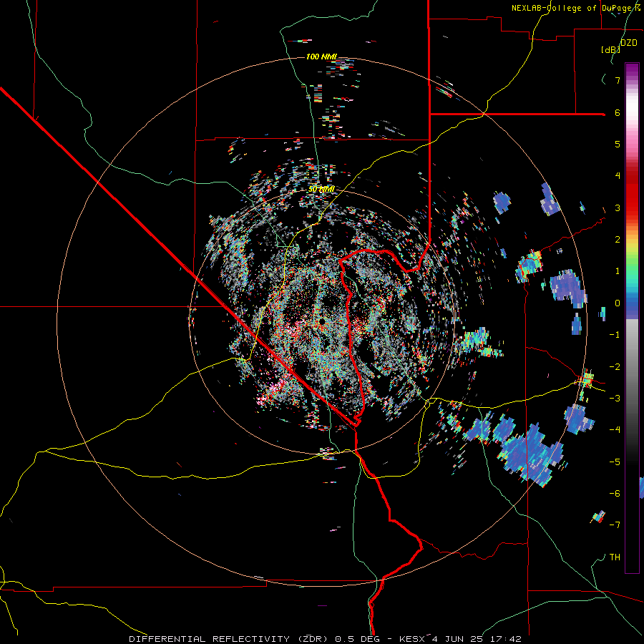Image resolution: width=644 pixels, height=644 pixels.
Task: Click the "-7" label on the color scale
Action: pos(615,525)
